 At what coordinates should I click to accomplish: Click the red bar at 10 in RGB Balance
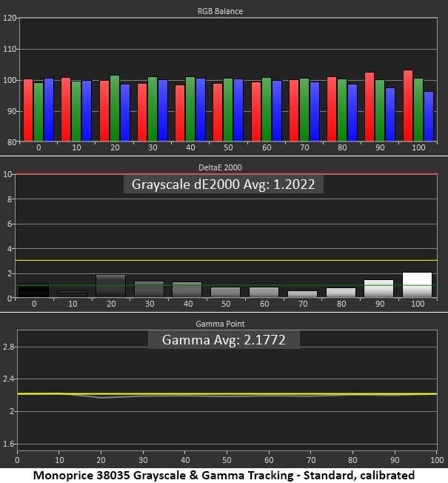coord(66,110)
